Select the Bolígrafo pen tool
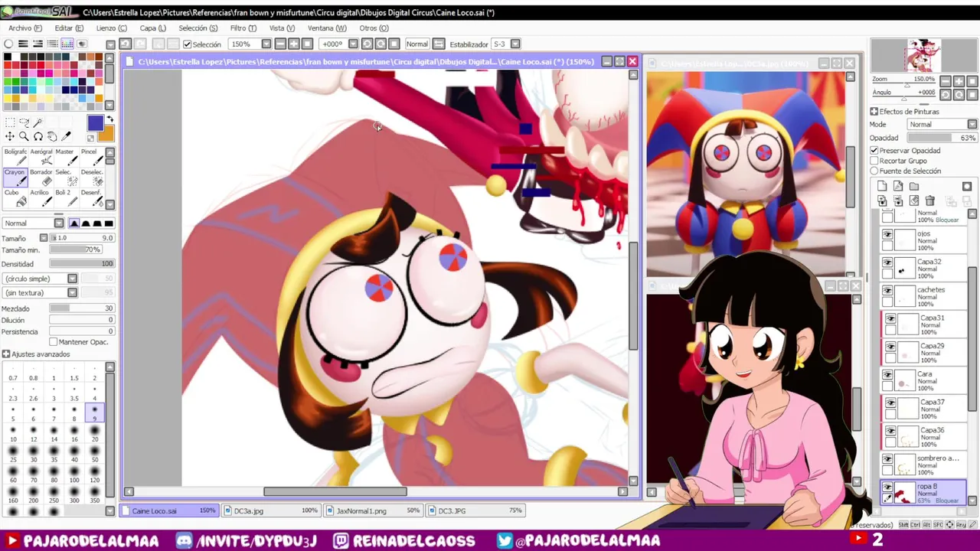Viewport: 980px width, 551px height. coord(15,156)
